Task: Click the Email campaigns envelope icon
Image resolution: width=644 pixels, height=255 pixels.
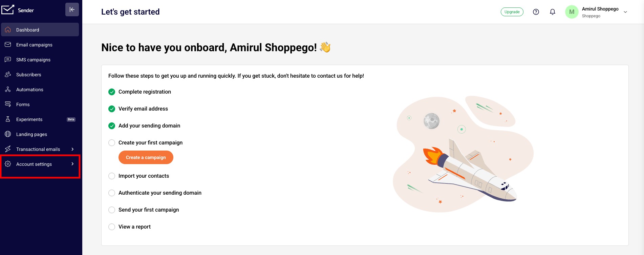Action: tap(8, 44)
